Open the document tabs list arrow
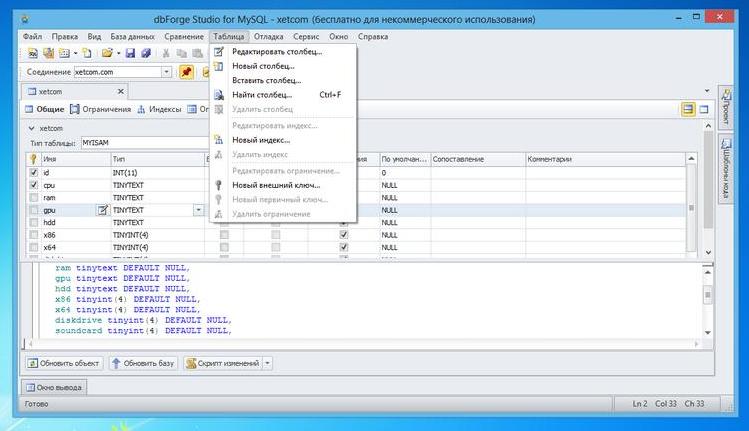749x431 pixels. point(707,91)
